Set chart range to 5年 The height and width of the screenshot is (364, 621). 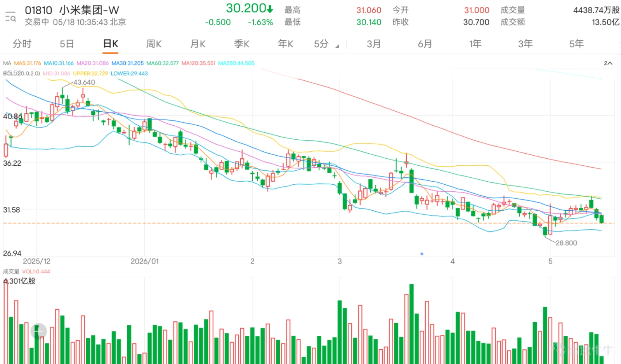(x=576, y=44)
